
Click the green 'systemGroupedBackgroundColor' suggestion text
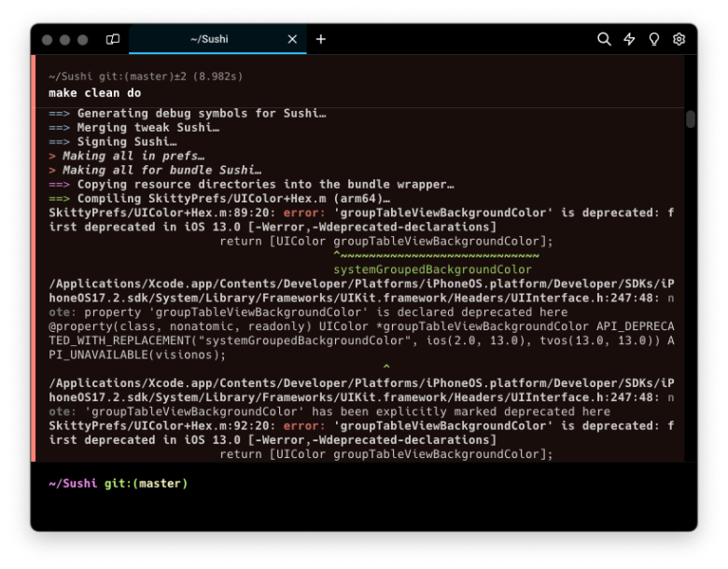[x=432, y=270]
